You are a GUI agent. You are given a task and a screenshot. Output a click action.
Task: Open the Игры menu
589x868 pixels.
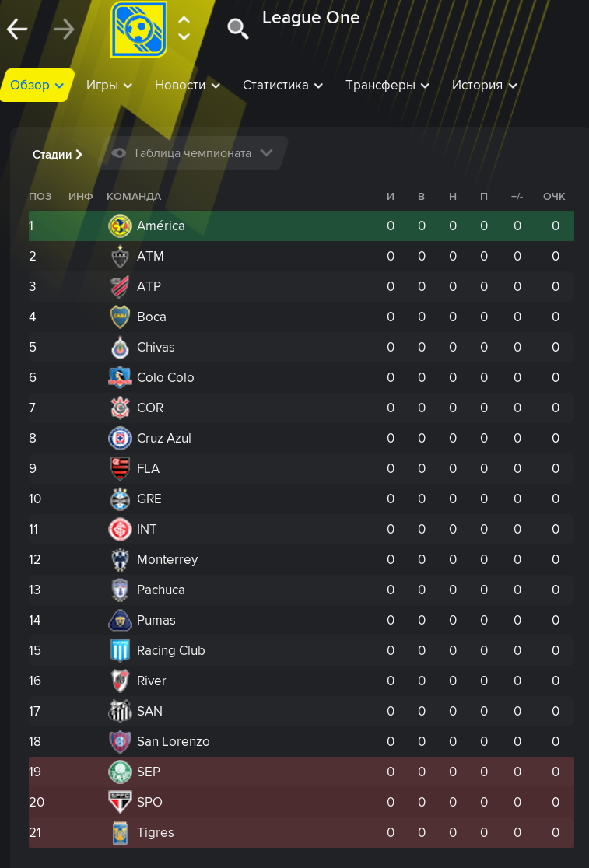[x=109, y=86]
